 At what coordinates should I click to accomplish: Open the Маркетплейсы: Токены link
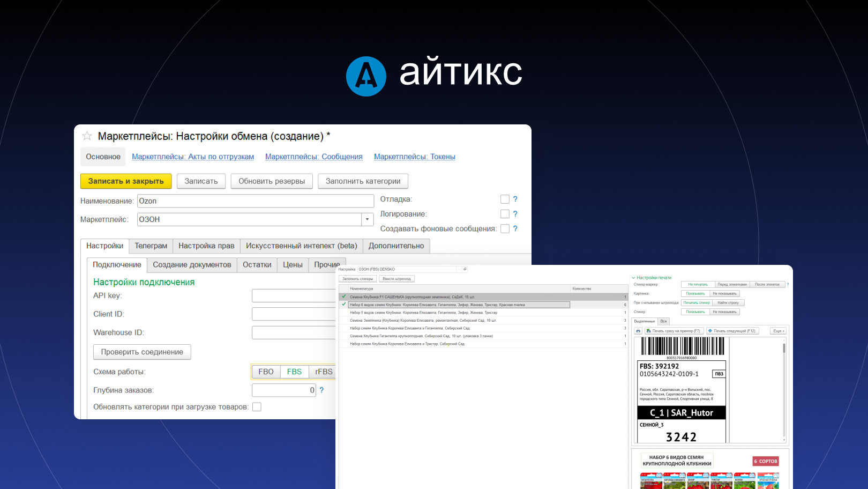pos(415,157)
